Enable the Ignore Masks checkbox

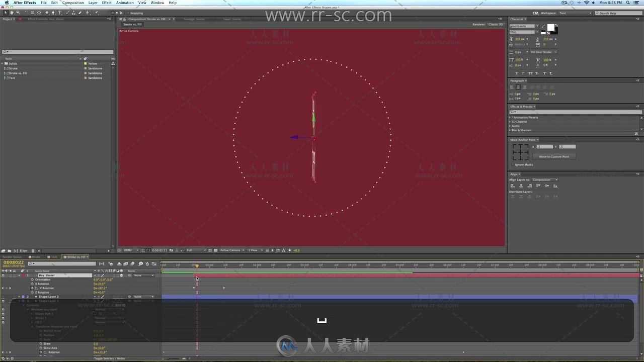click(x=513, y=164)
